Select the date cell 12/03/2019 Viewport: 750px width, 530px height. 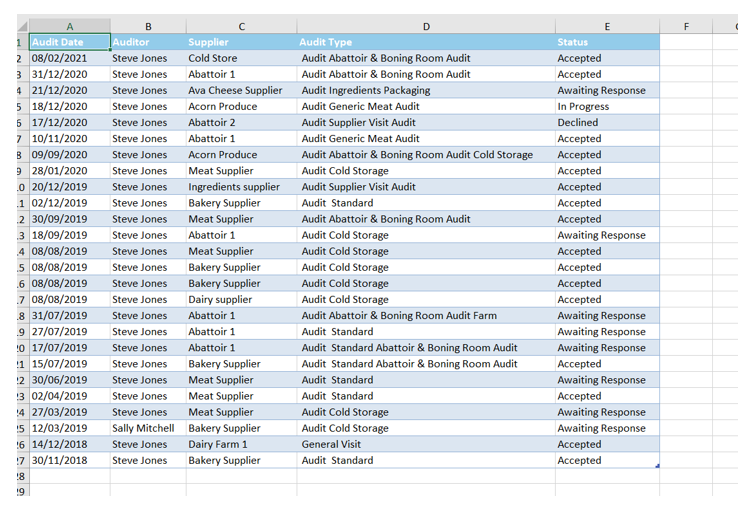[x=70, y=428]
